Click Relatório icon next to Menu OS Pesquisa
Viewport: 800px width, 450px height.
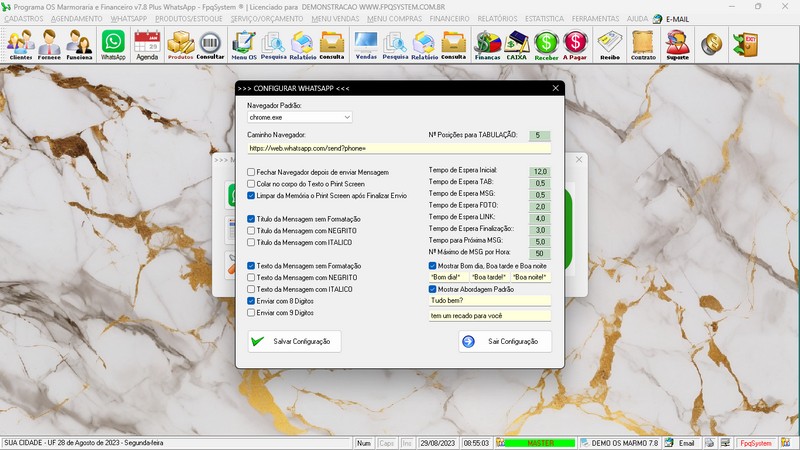pos(303,45)
